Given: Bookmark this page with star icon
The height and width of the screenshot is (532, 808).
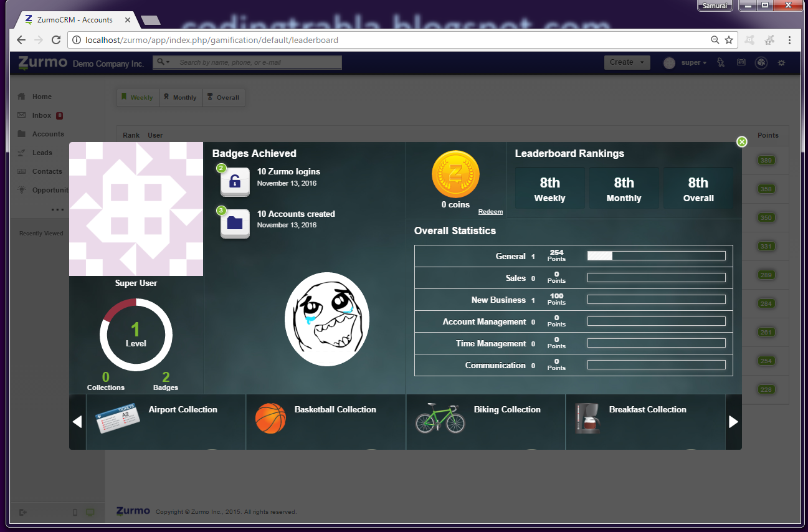Looking at the screenshot, I should [729, 40].
